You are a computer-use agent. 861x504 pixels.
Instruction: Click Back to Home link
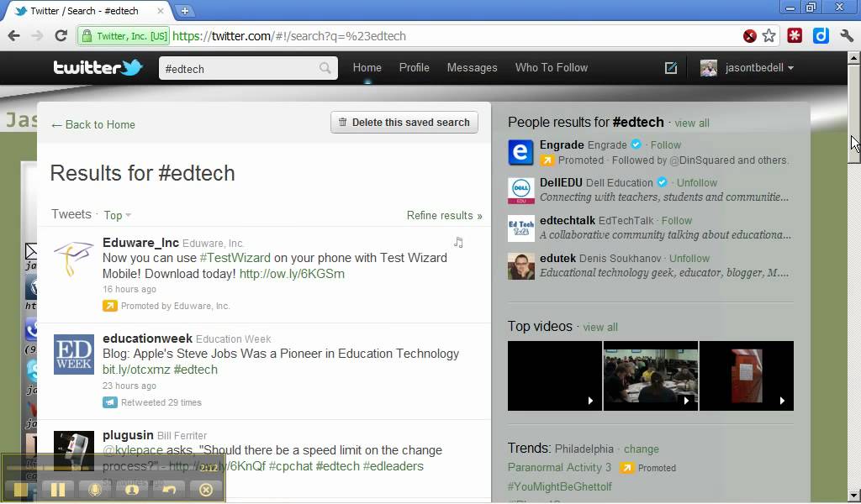click(92, 124)
